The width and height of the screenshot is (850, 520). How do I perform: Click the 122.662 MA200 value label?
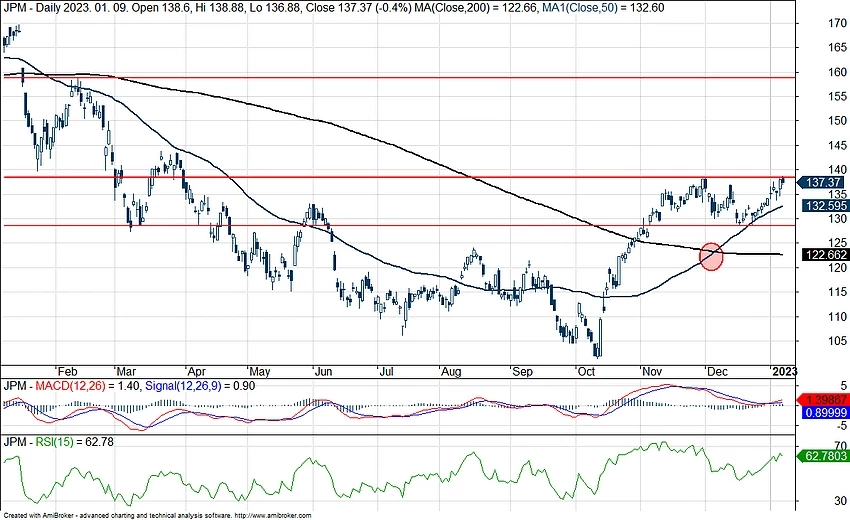click(824, 255)
